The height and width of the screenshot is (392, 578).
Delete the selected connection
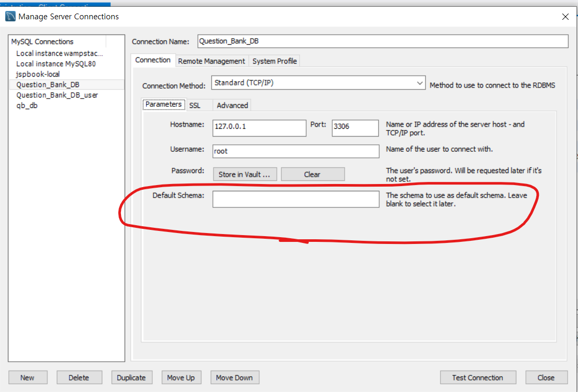79,377
